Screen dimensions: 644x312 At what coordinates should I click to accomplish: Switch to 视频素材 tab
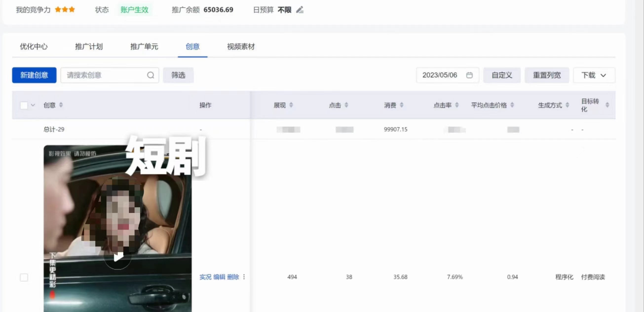pos(241,46)
